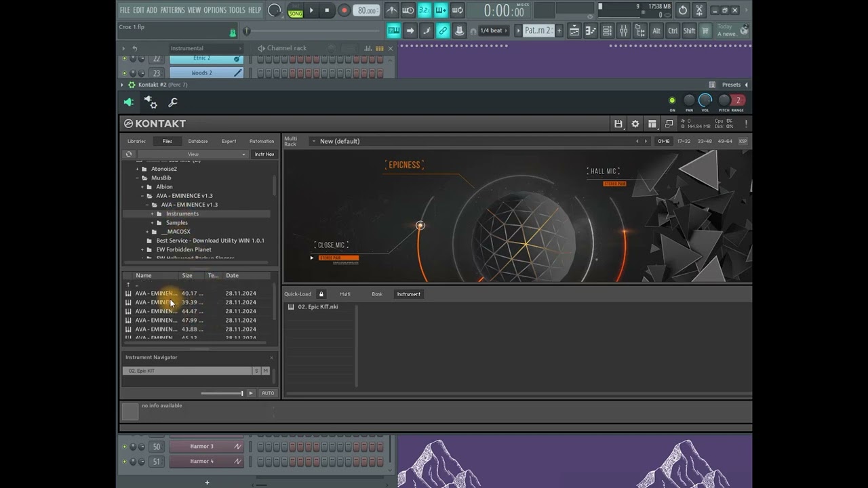The width and height of the screenshot is (868, 488).
Task: Click the FL Studio record button
Action: tap(344, 10)
